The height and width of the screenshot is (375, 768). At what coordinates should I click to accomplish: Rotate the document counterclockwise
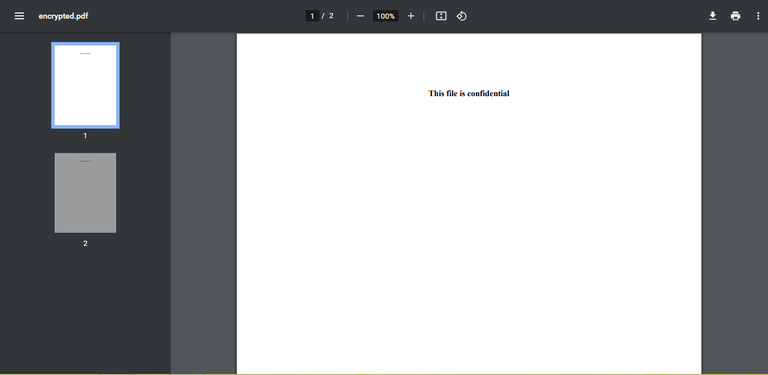pyautogui.click(x=461, y=16)
